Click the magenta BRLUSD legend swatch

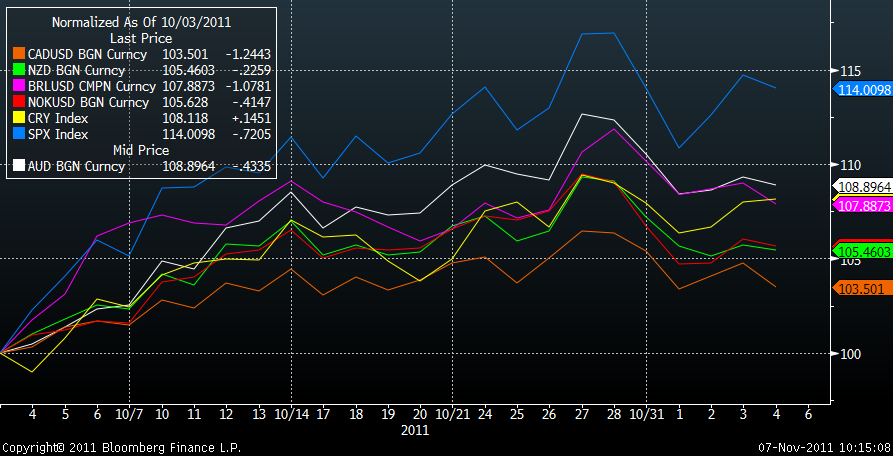coord(18,87)
